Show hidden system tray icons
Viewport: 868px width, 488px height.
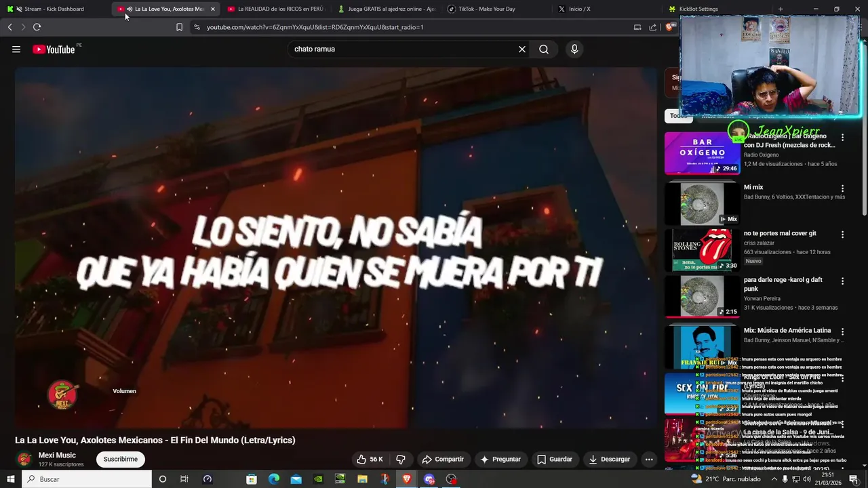[x=774, y=479]
